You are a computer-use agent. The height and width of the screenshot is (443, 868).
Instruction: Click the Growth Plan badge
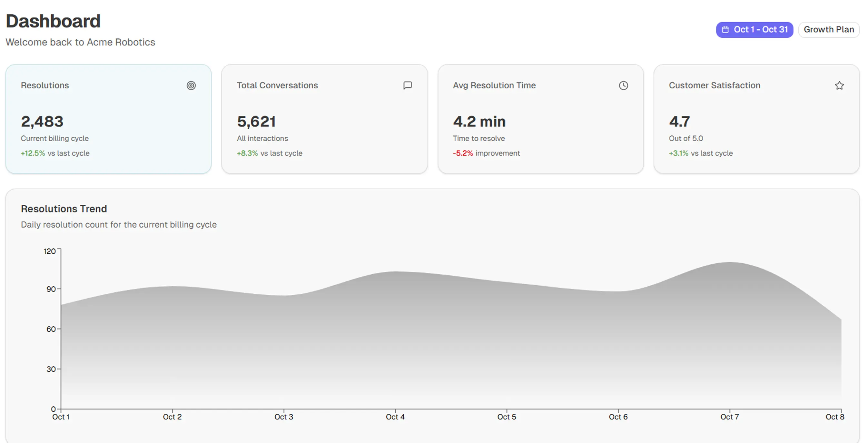829,30
